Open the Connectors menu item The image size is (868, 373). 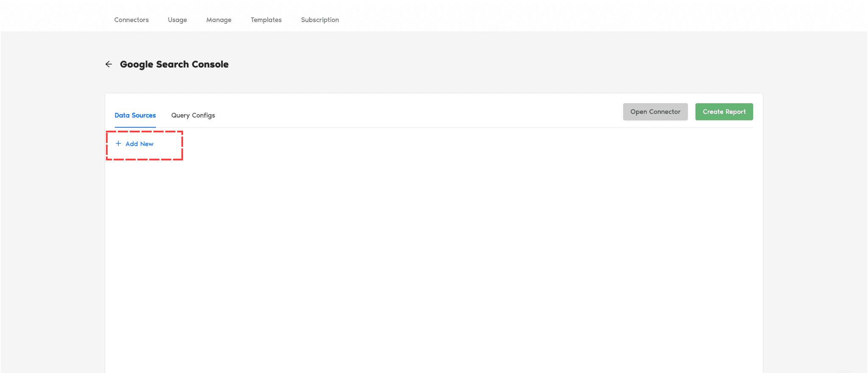pos(131,20)
